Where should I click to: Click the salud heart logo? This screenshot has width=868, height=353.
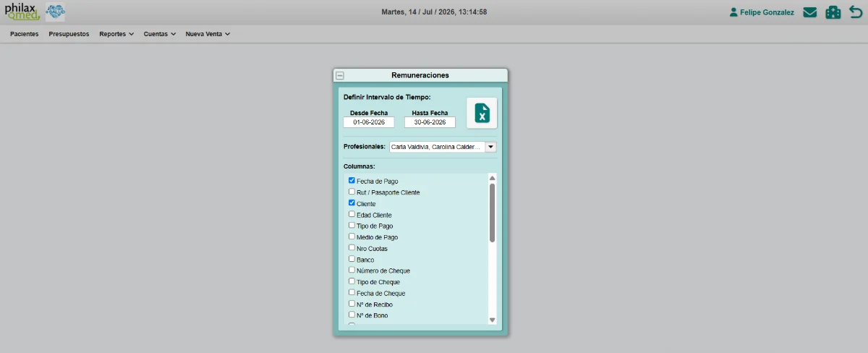(55, 12)
